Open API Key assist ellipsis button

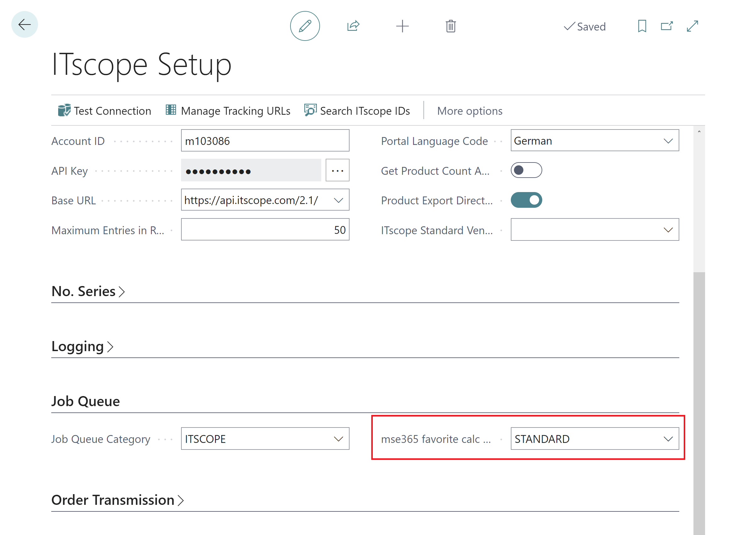(337, 170)
